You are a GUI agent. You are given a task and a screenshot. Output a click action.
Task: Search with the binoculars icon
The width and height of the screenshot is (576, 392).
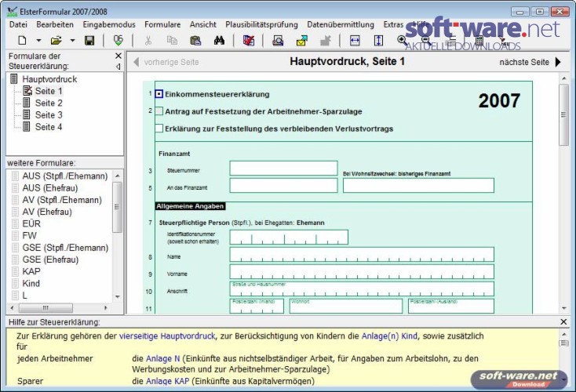[219, 40]
